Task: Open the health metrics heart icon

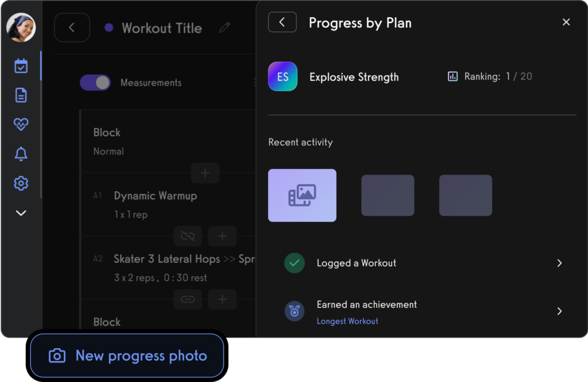Action: click(x=21, y=125)
